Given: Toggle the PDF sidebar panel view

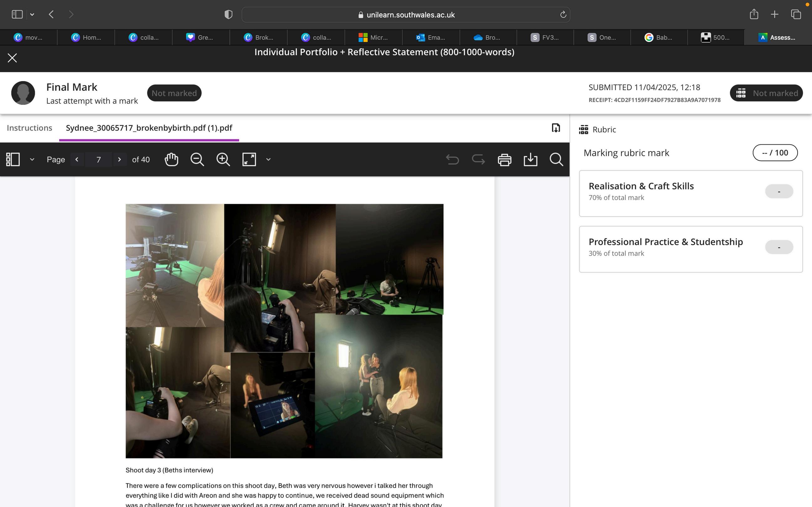Looking at the screenshot, I should [x=13, y=160].
